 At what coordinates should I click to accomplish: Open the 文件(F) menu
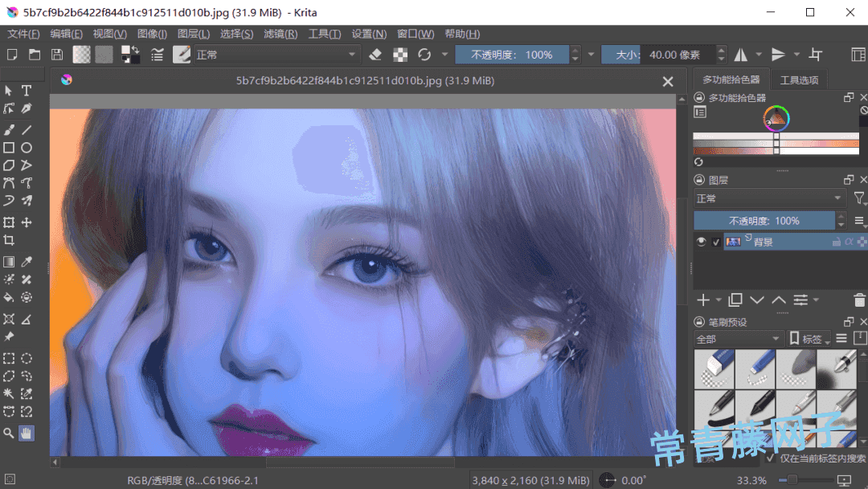click(23, 34)
